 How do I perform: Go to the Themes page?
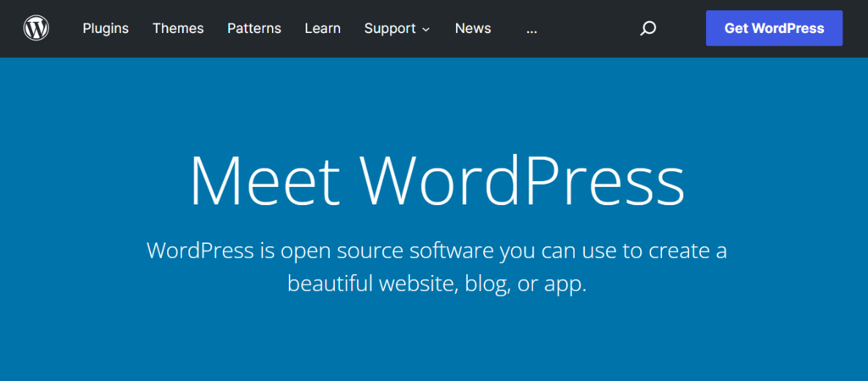point(178,29)
